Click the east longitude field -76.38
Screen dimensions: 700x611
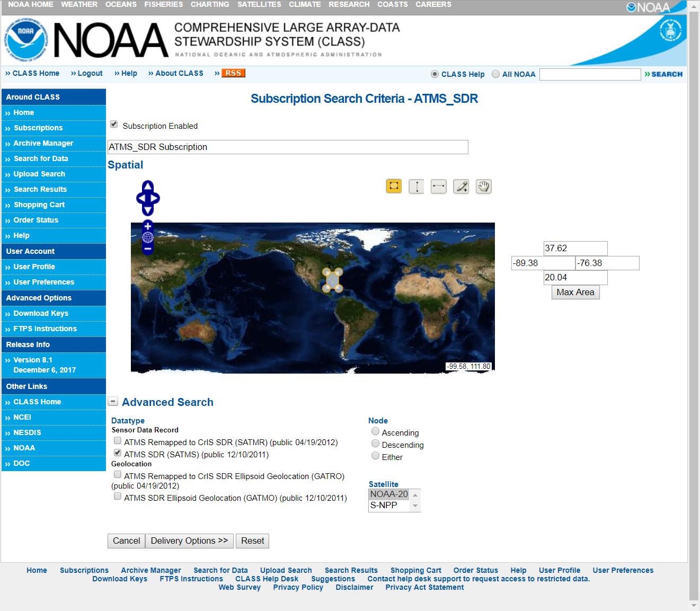(x=607, y=263)
